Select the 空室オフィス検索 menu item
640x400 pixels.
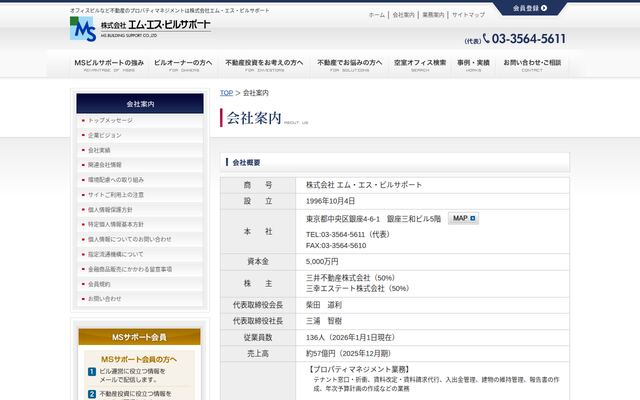(x=420, y=65)
